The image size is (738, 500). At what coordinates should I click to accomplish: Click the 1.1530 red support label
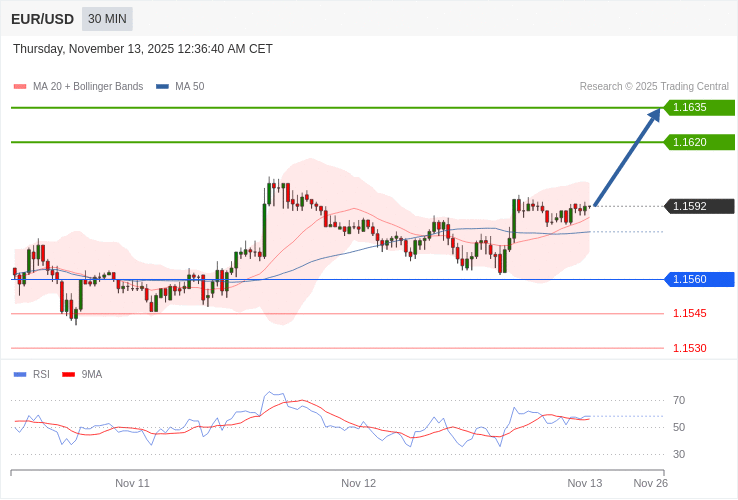(689, 348)
